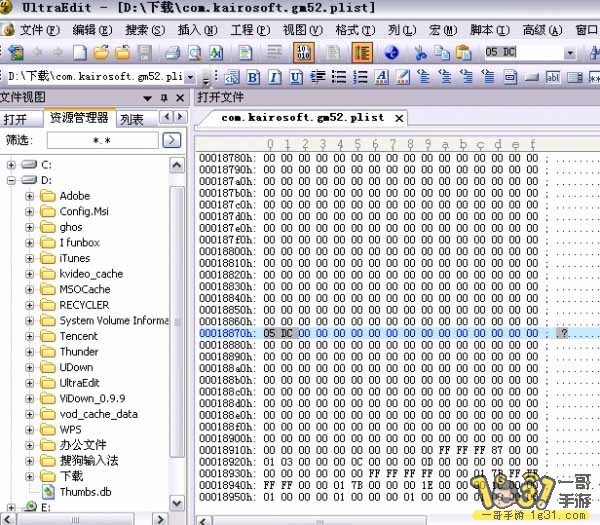Select the Thunder folder
Viewport: 600px width, 525px height.
[79, 352]
